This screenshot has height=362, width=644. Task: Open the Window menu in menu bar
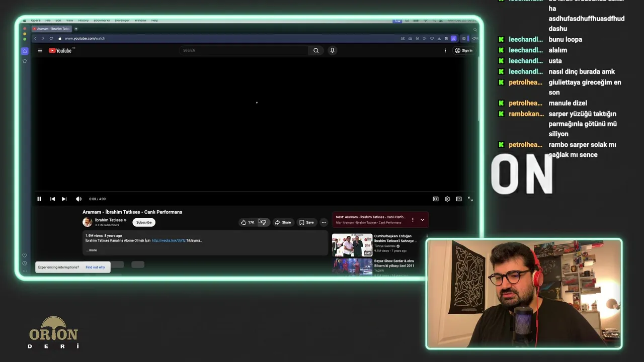tap(140, 21)
